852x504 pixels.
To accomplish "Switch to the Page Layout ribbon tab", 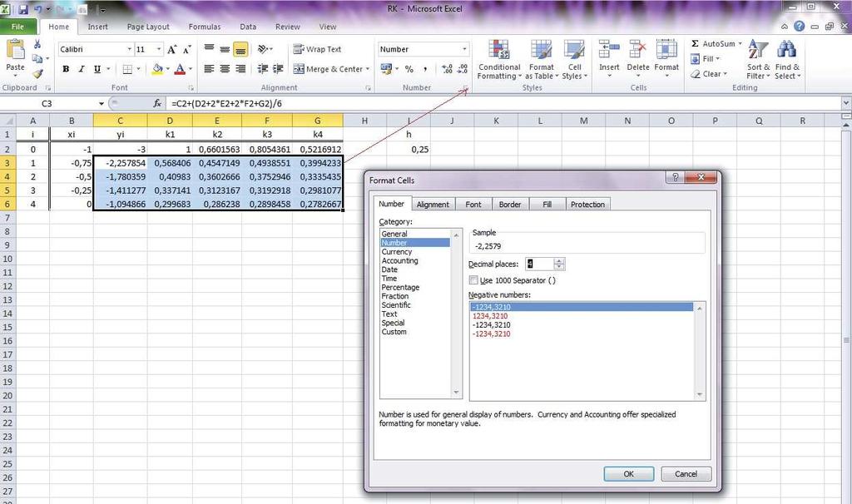I will click(x=148, y=27).
